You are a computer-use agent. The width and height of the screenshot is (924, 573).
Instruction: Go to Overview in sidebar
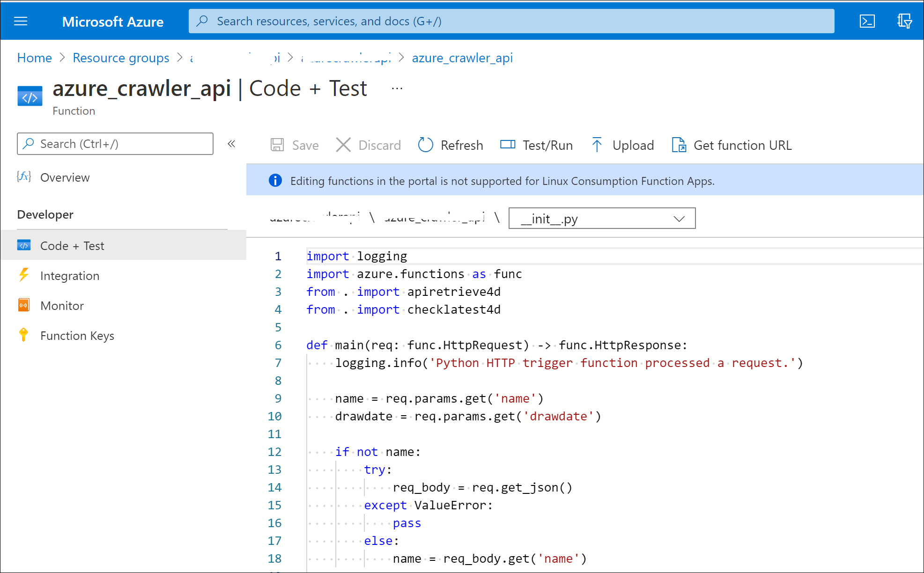[x=65, y=177]
